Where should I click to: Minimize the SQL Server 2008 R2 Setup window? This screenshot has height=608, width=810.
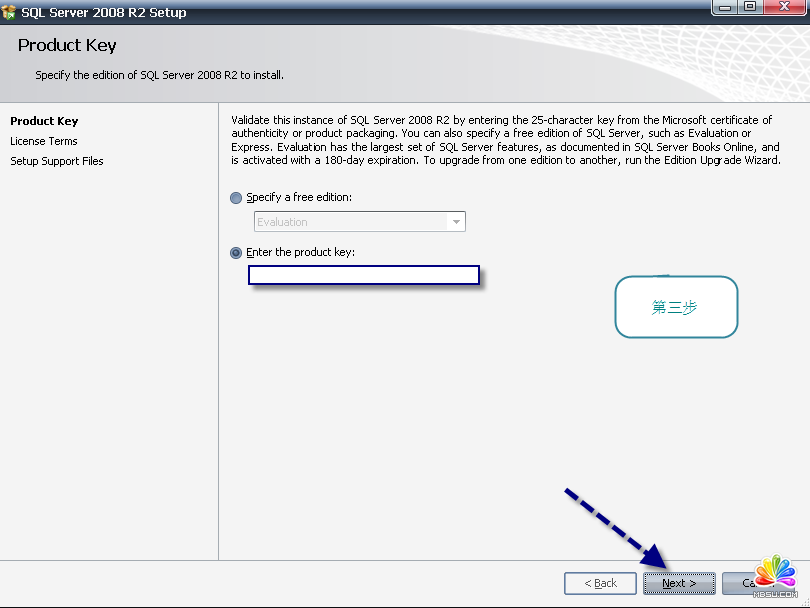[x=726, y=8]
